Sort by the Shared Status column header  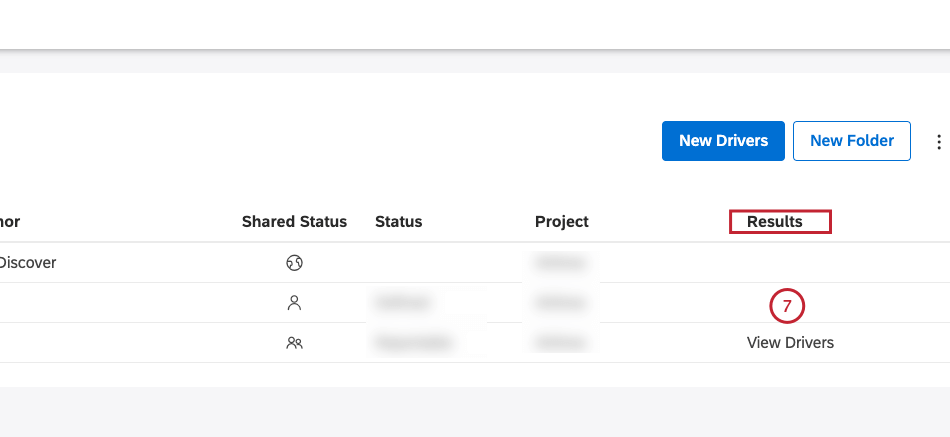point(294,222)
